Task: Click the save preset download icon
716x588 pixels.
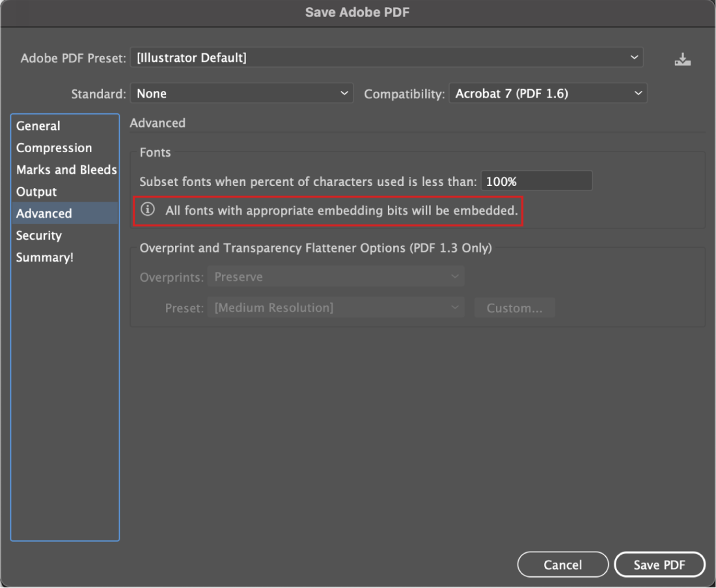Action: (x=682, y=59)
